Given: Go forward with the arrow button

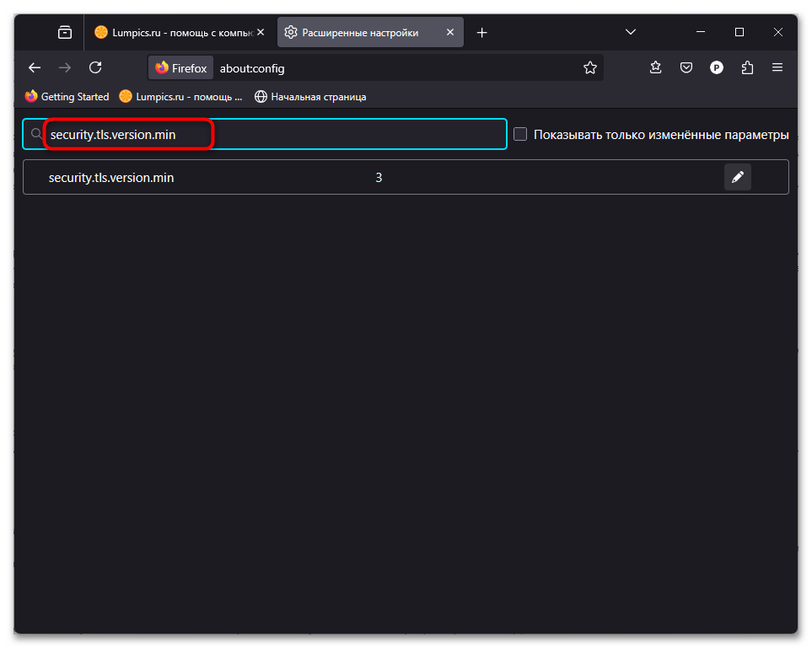Looking at the screenshot, I should tap(65, 67).
